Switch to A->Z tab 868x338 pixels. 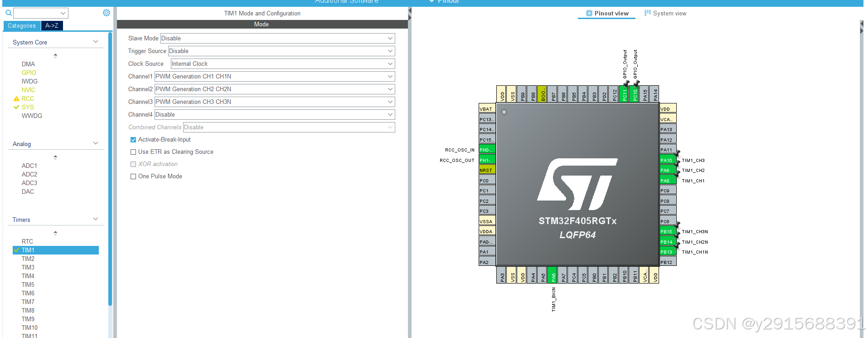tap(52, 26)
